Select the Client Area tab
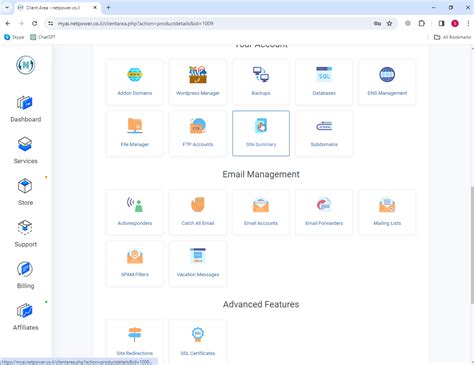 [x=57, y=8]
